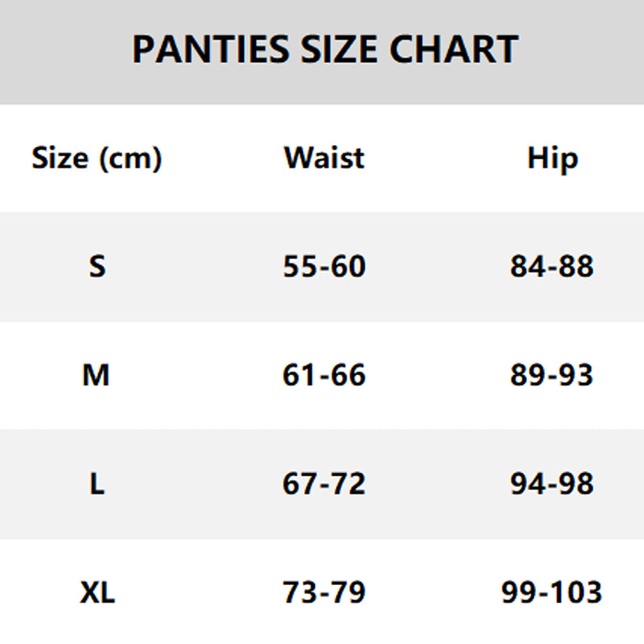The width and height of the screenshot is (644, 644).
Task: Select the Waist column header
Action: point(324,157)
